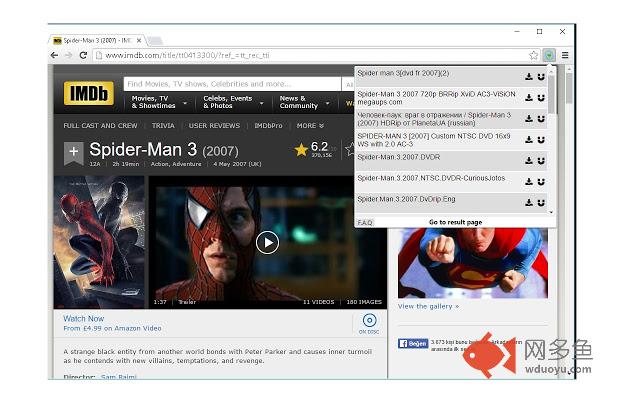
Task: Reload the IMDb page
Action: click(83, 55)
